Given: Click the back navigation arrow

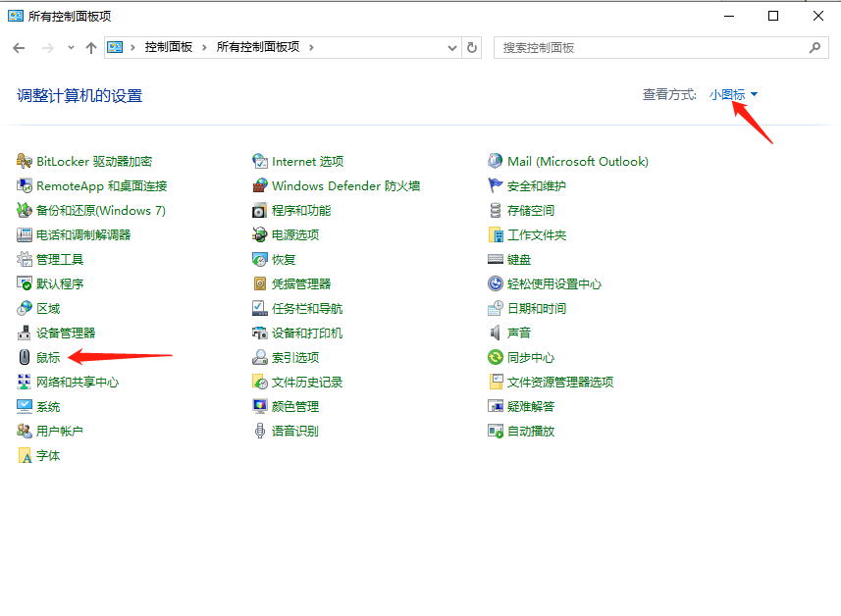Looking at the screenshot, I should pyautogui.click(x=18, y=46).
